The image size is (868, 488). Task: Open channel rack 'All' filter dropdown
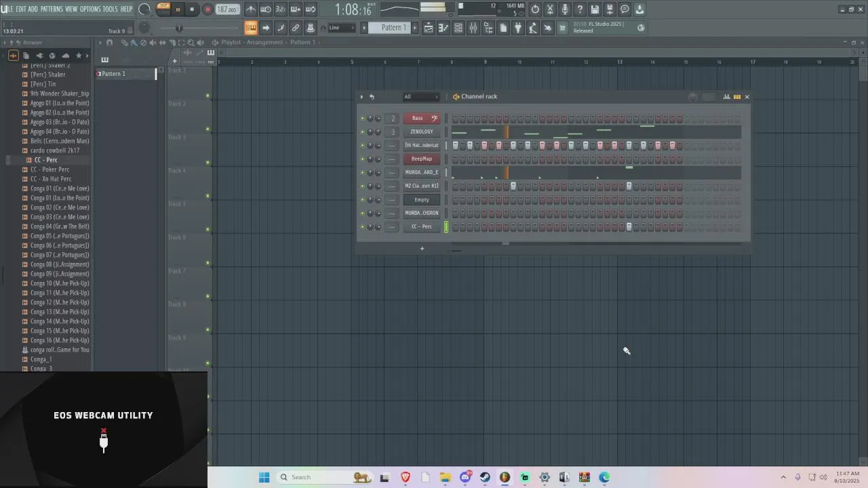pyautogui.click(x=421, y=97)
